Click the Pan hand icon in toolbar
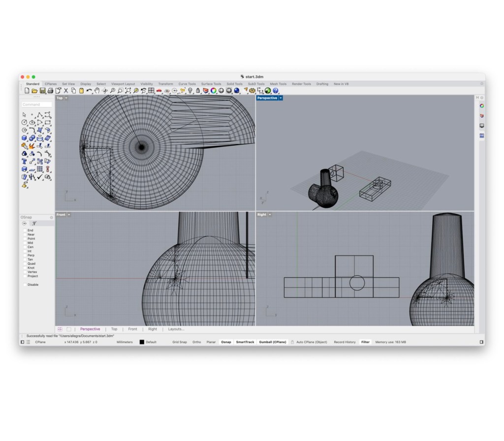This screenshot has height=441, width=504. 97,91
